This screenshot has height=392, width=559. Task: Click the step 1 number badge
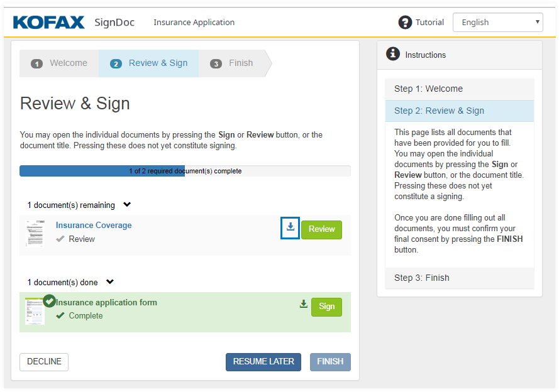coord(36,63)
